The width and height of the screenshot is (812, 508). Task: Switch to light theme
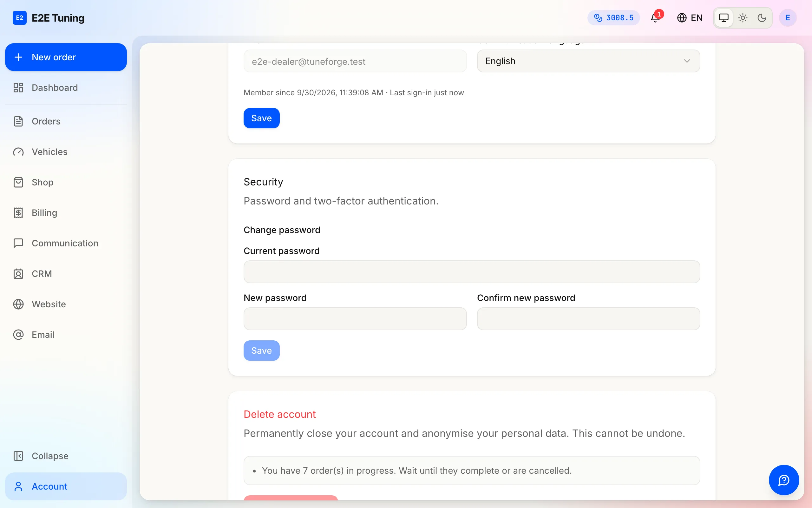[x=743, y=18]
